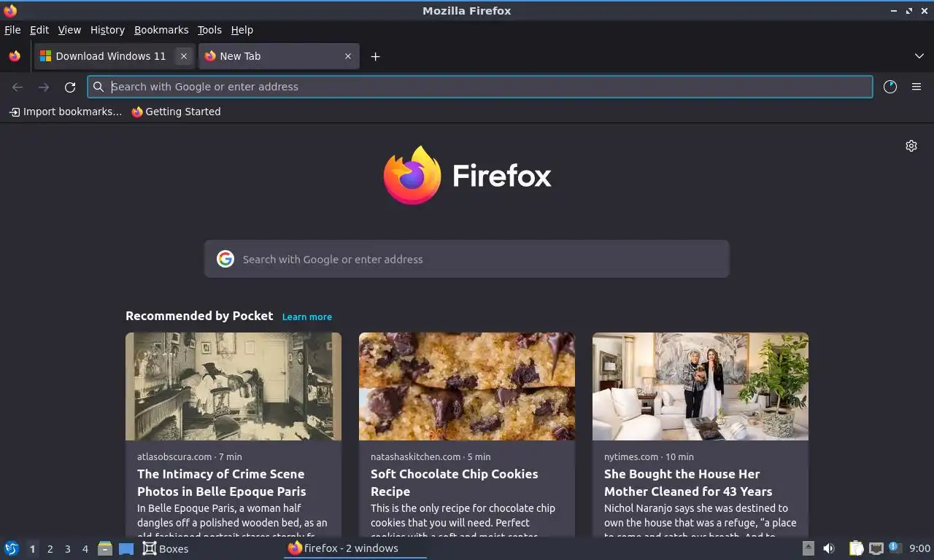Screen dimensions: 934x560
Task: Open She Bought the House headline
Action: click(688, 483)
